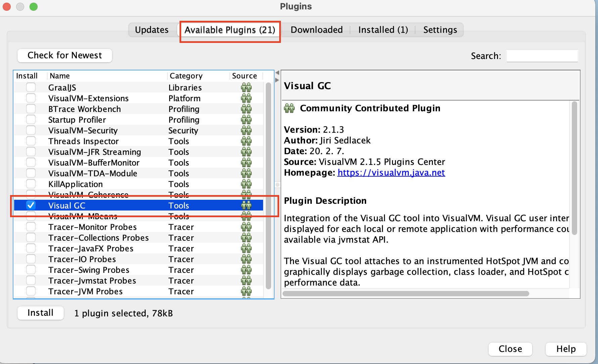Open Help for the Plugins dialog
This screenshot has height=364, width=598.
point(566,349)
